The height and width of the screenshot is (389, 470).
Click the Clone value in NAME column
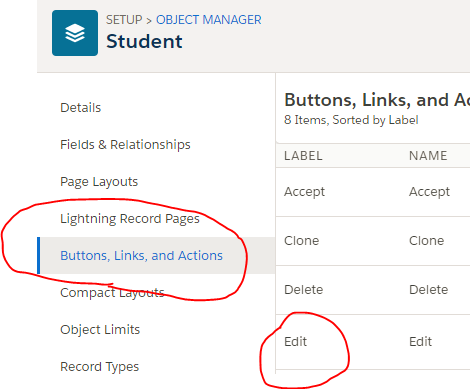coord(426,241)
